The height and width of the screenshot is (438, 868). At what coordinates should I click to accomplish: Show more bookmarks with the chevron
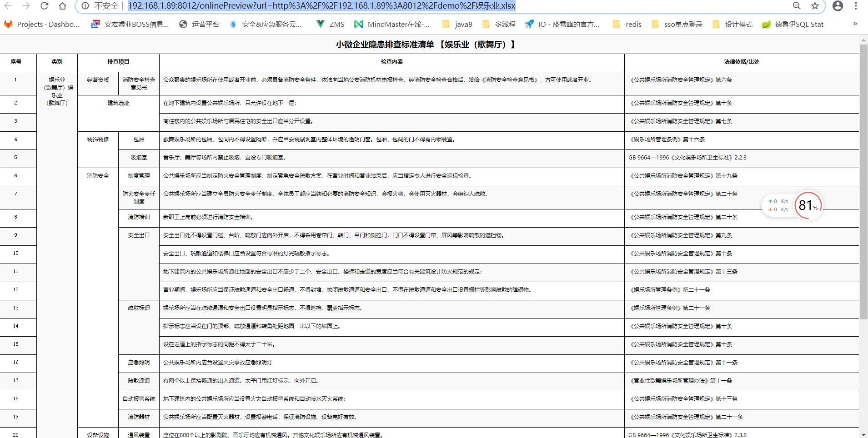pos(855,24)
